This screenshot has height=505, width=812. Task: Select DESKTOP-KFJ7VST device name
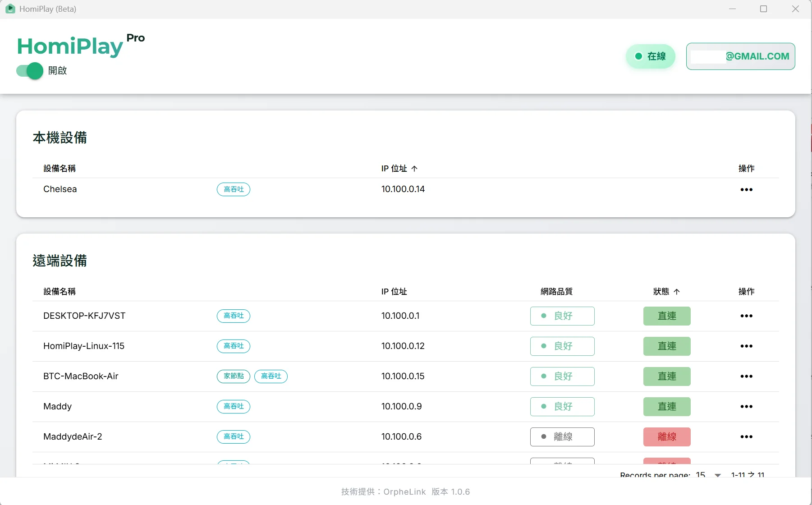click(84, 316)
